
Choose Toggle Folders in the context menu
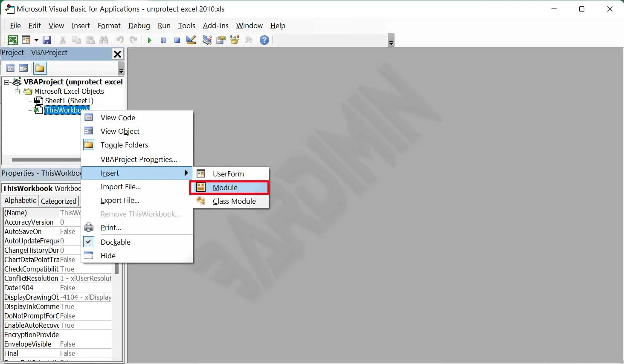pos(124,145)
